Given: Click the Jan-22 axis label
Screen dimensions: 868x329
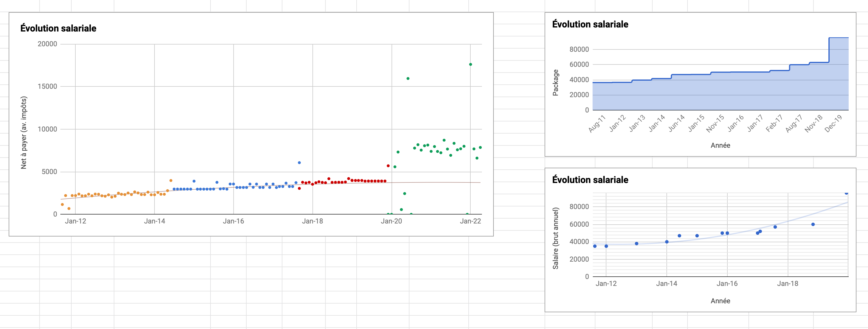Looking at the screenshot, I should (x=470, y=221).
